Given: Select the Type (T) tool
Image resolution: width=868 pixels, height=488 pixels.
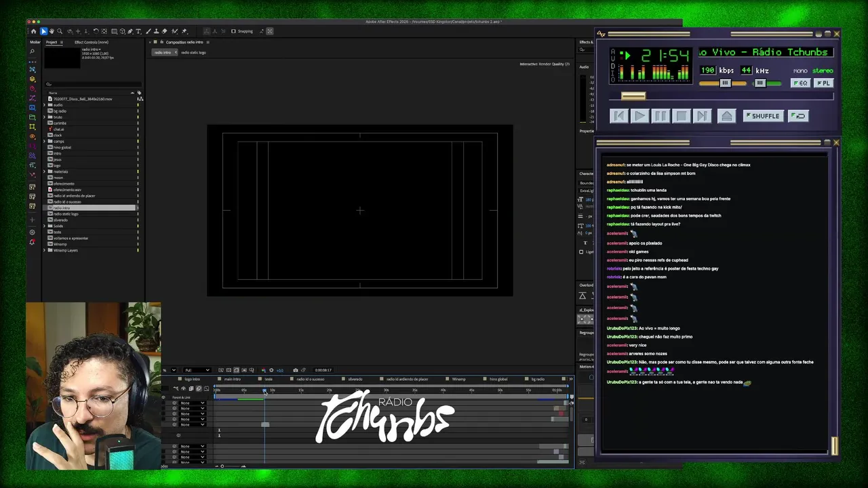Looking at the screenshot, I should pyautogui.click(x=138, y=31).
